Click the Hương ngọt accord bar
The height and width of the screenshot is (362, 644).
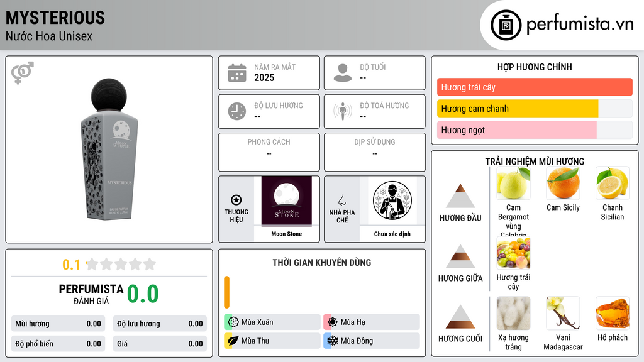[535, 129]
